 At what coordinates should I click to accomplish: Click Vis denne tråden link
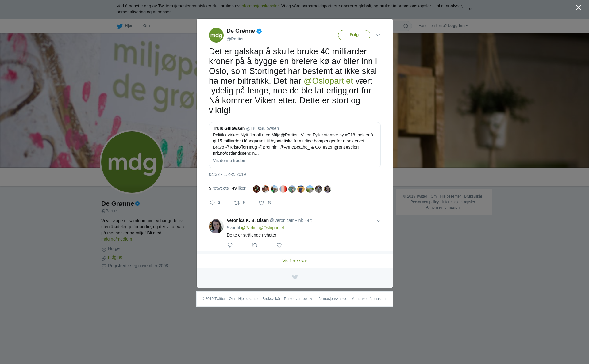229,161
